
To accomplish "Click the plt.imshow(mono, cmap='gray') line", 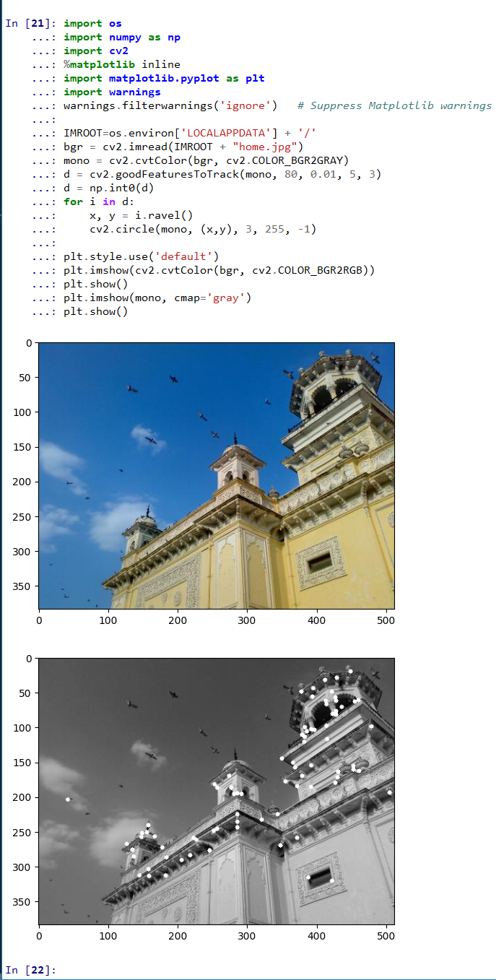I will coord(157,298).
